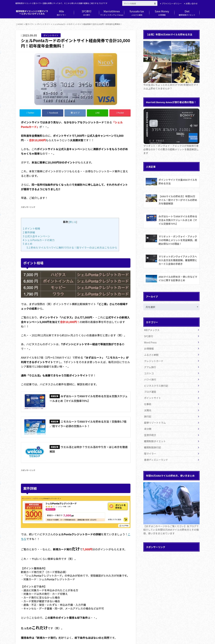The height and width of the screenshot is (644, 215).
Task: Open the 星野リゾートトマム category
Action: (x=171, y=423)
